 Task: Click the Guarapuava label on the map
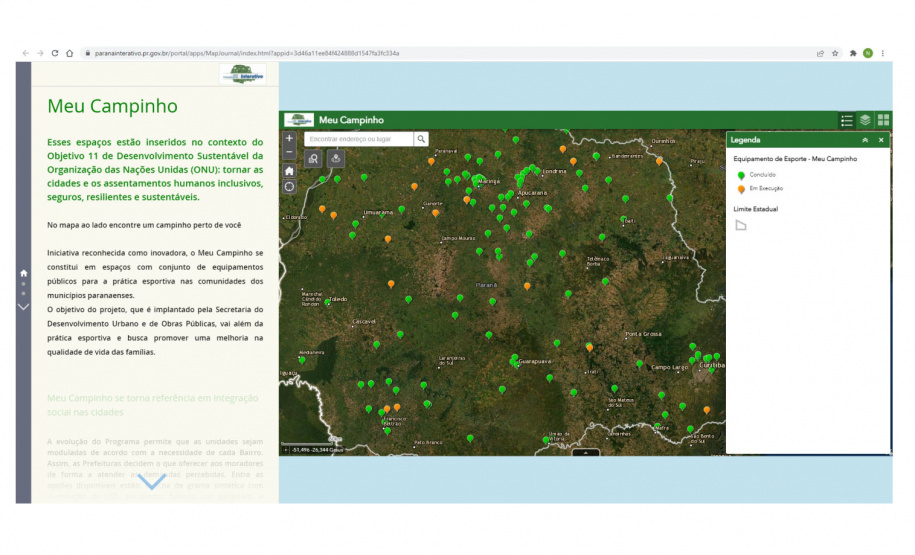[535, 362]
